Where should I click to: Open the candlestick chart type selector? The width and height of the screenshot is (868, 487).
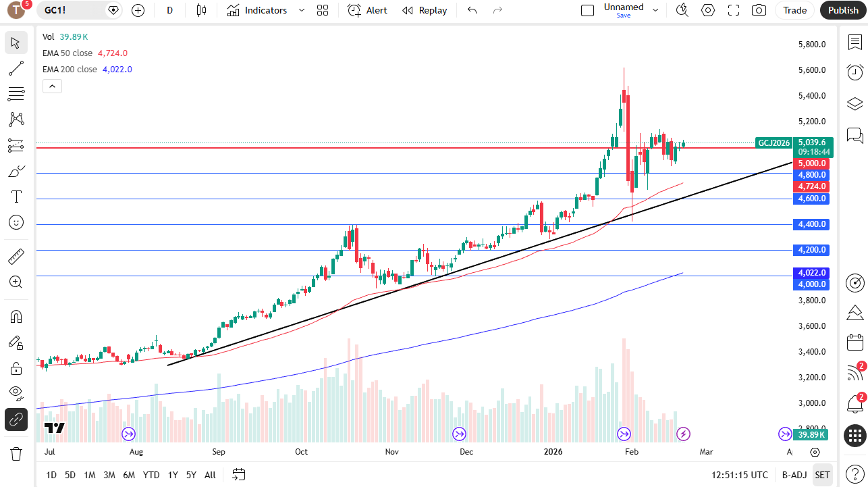(201, 10)
